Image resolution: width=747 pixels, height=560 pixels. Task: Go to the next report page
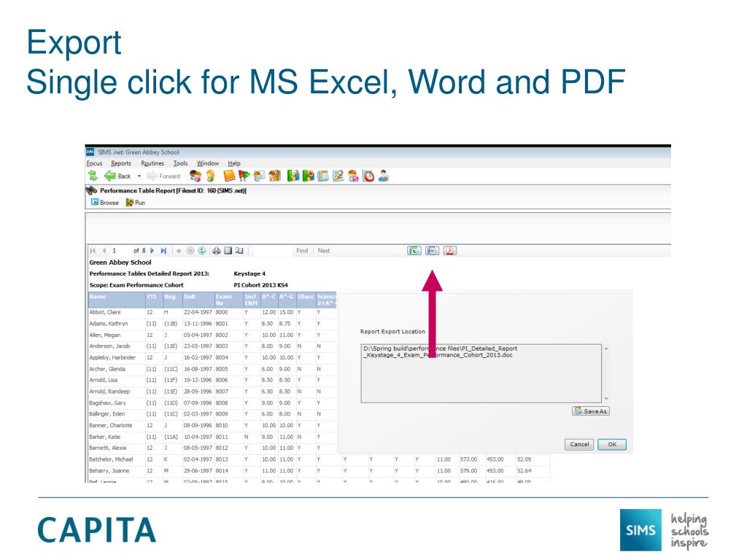click(x=152, y=251)
